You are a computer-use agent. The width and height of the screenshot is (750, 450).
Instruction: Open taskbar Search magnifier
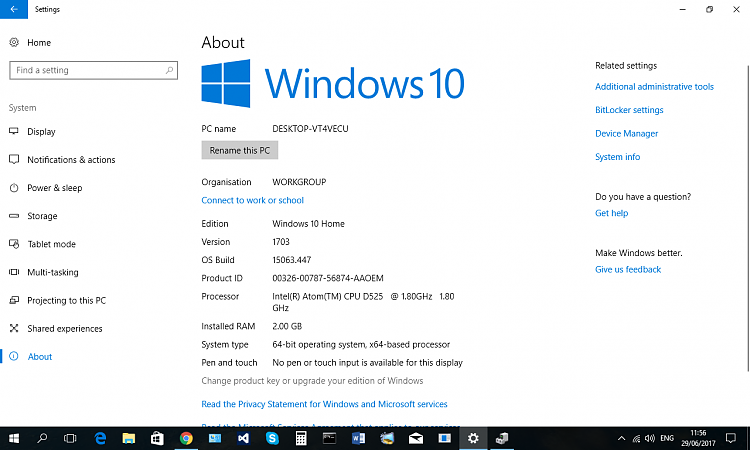[42, 438]
